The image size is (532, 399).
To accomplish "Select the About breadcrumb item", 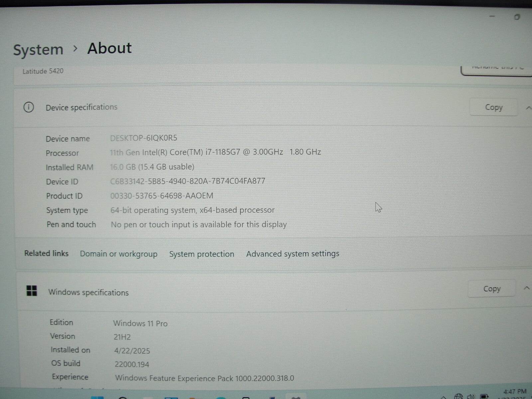I will point(109,49).
